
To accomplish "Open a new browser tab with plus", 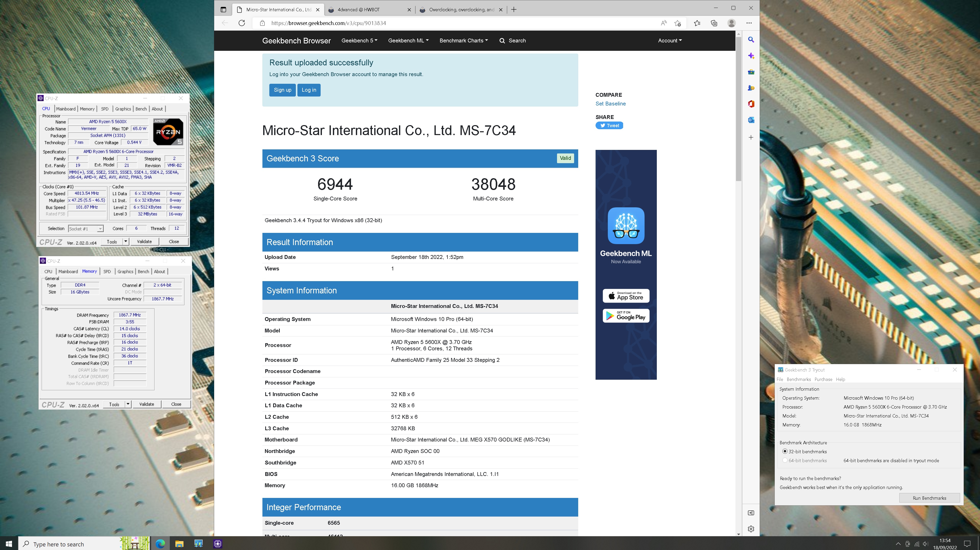I will [514, 9].
